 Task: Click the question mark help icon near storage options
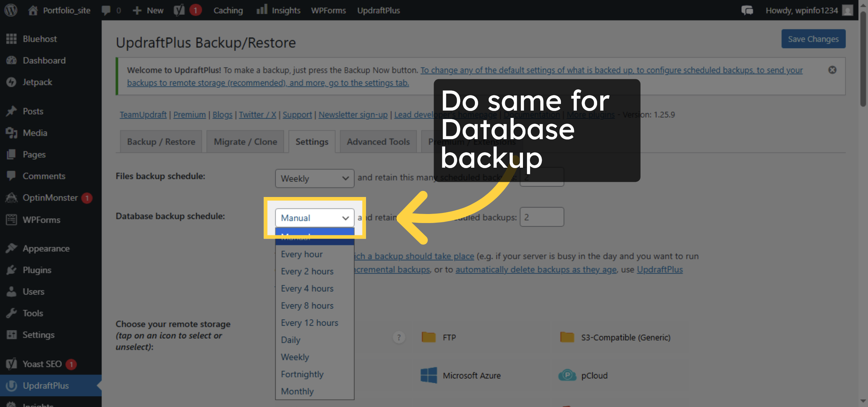(x=399, y=337)
